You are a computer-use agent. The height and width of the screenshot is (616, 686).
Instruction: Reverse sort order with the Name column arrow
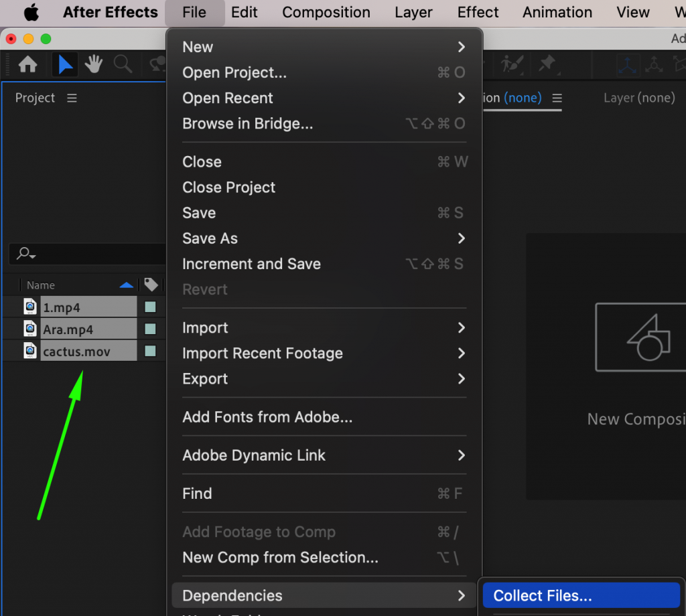(x=126, y=285)
